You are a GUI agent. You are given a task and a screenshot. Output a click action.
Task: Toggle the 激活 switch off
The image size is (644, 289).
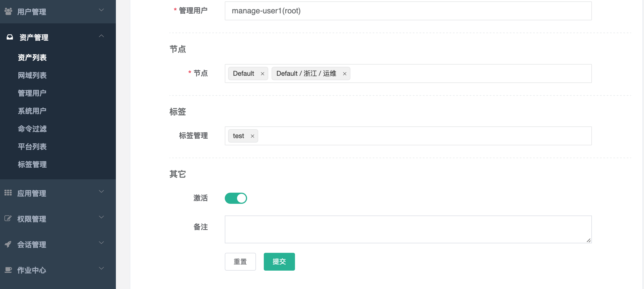point(236,198)
